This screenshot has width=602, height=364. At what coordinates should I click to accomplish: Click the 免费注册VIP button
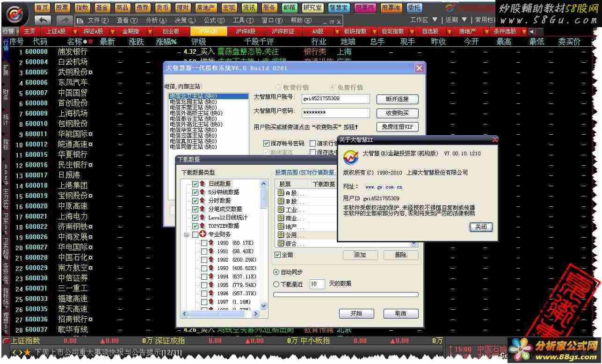397,127
